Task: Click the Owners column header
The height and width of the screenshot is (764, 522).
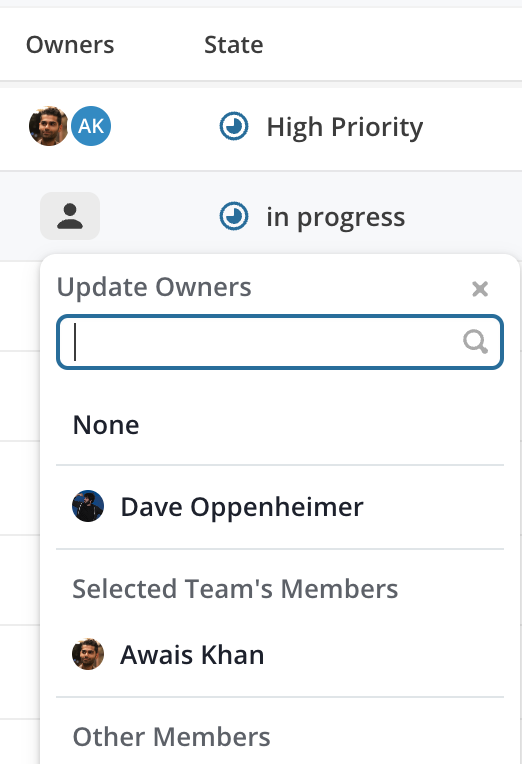Action: pyautogui.click(x=70, y=45)
